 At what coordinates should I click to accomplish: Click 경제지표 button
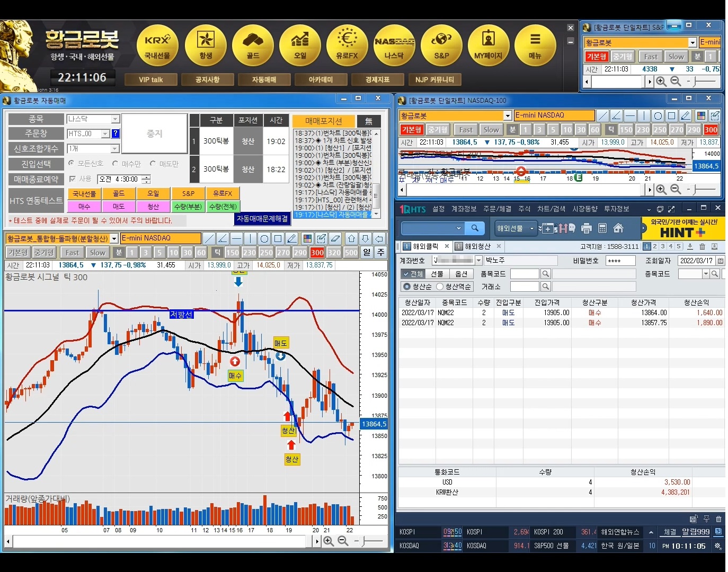point(378,79)
